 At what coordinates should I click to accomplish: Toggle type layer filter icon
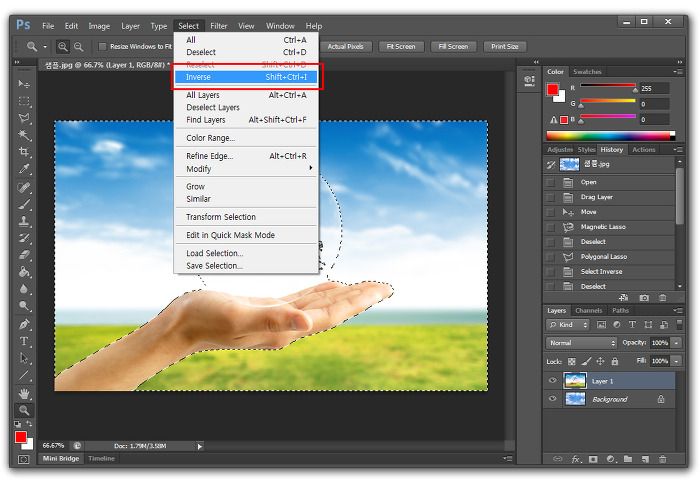632,325
